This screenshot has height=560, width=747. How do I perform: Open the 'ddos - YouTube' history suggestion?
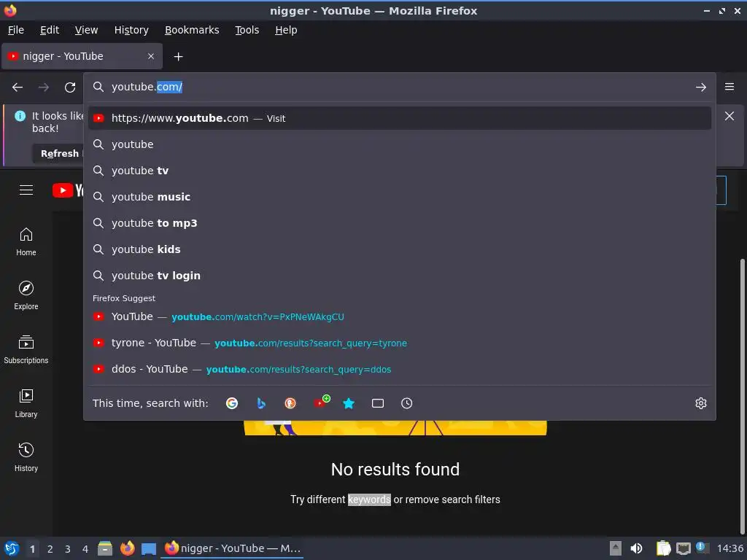click(399, 369)
